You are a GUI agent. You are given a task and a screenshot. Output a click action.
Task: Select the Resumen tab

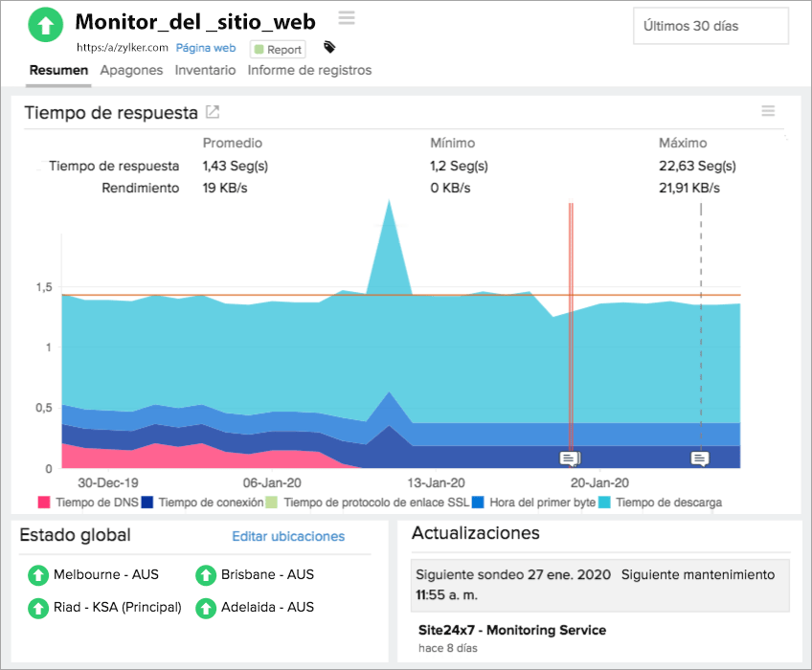[58, 70]
